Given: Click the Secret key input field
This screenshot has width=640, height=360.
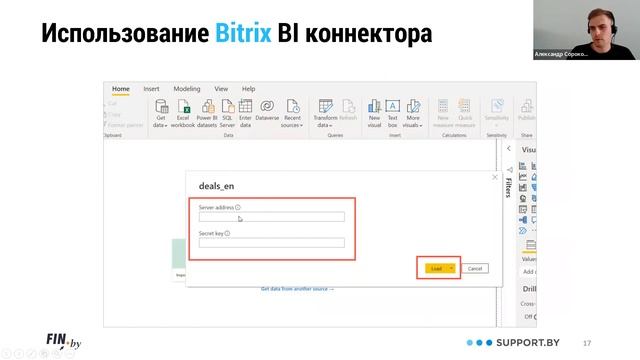Looking at the screenshot, I should coord(272,243).
